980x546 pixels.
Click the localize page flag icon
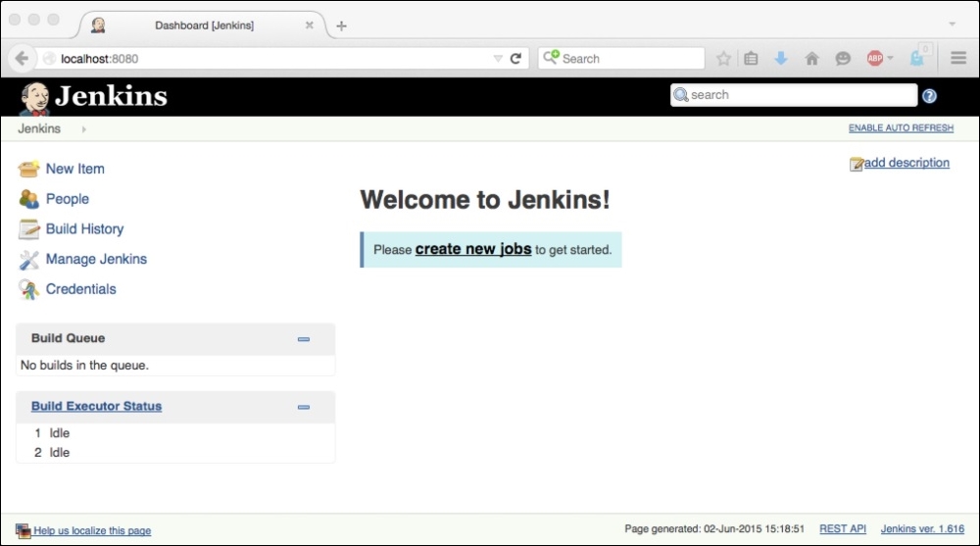(x=24, y=531)
